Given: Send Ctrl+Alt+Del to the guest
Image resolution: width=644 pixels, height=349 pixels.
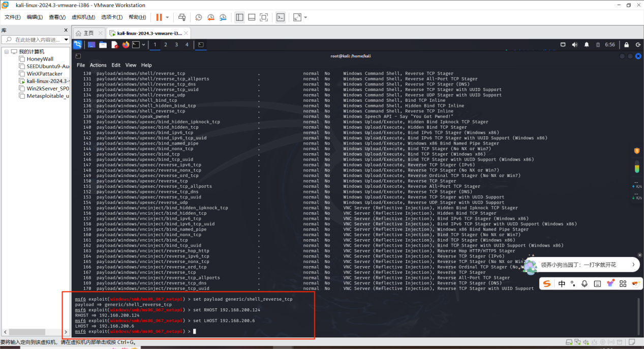Looking at the screenshot, I should [x=182, y=17].
